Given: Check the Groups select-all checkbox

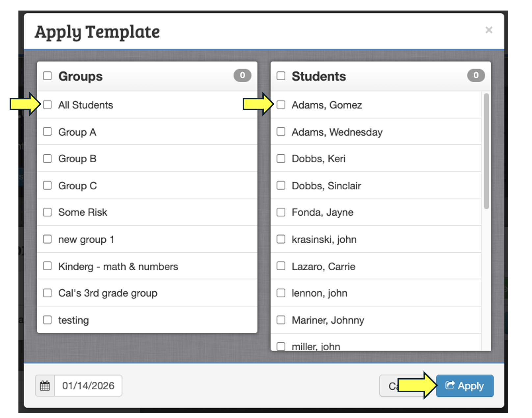Looking at the screenshot, I should [x=47, y=76].
